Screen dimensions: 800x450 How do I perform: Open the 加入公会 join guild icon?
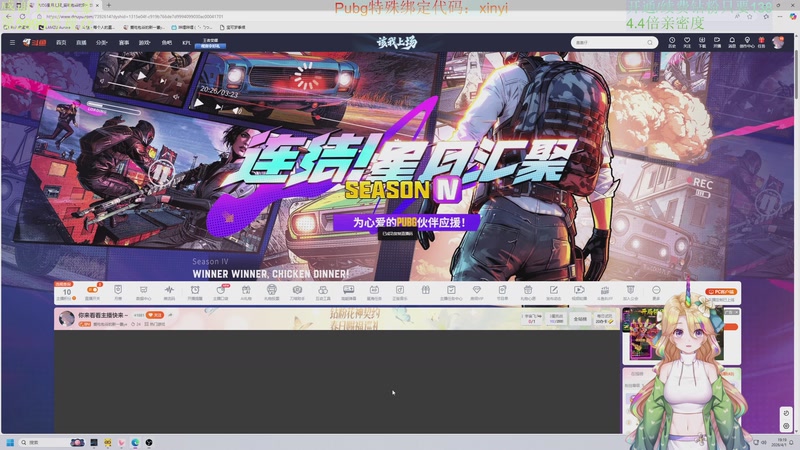coord(631,292)
